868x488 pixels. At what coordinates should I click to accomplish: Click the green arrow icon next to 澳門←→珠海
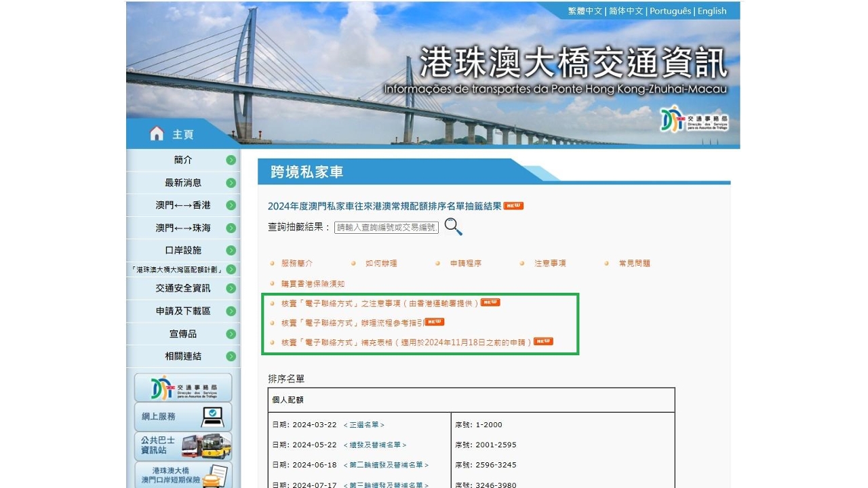point(231,228)
